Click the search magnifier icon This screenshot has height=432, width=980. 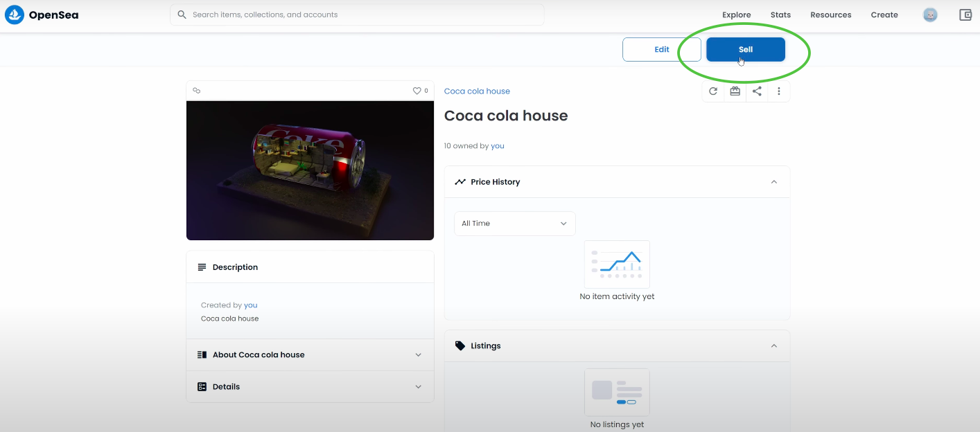182,15
